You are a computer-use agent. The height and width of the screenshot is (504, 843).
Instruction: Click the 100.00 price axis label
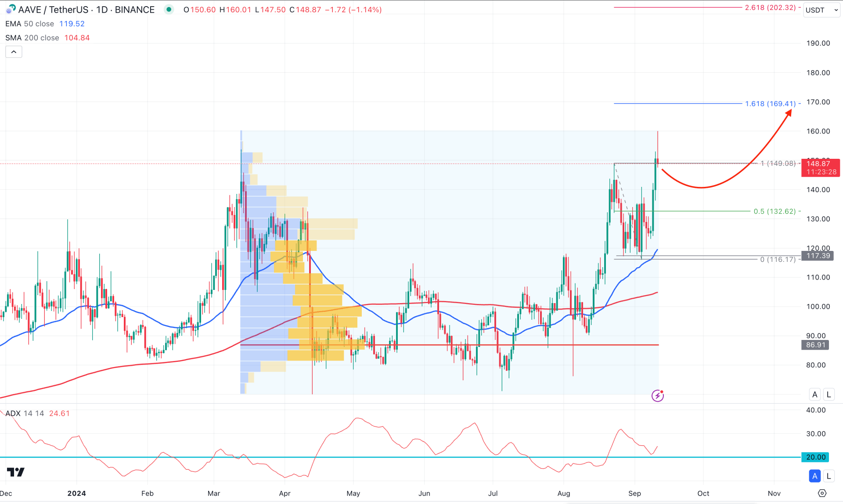[818, 306]
